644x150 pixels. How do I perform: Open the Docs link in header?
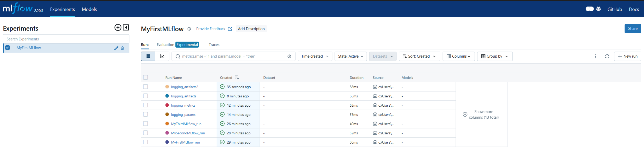pos(634,9)
